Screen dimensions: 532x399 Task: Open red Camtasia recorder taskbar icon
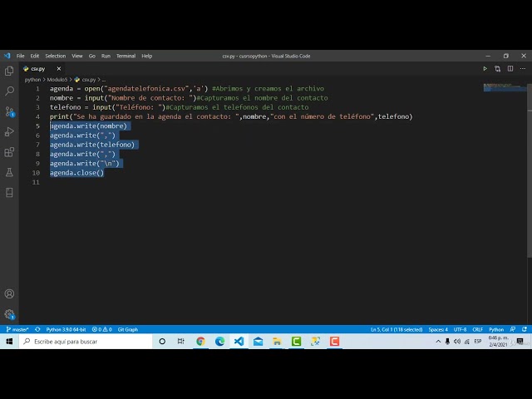(334, 342)
